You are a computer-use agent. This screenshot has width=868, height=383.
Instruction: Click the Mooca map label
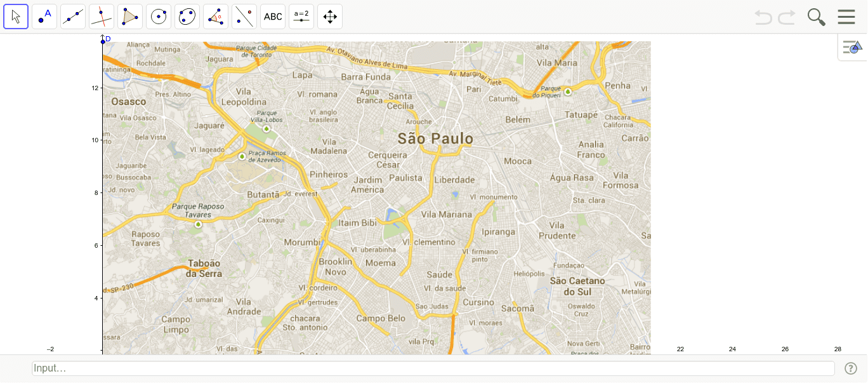(x=518, y=161)
